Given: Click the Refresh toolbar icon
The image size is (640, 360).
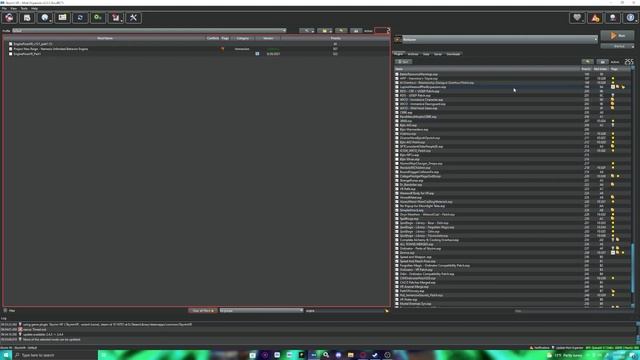Looking at the screenshot, I should tap(80, 18).
